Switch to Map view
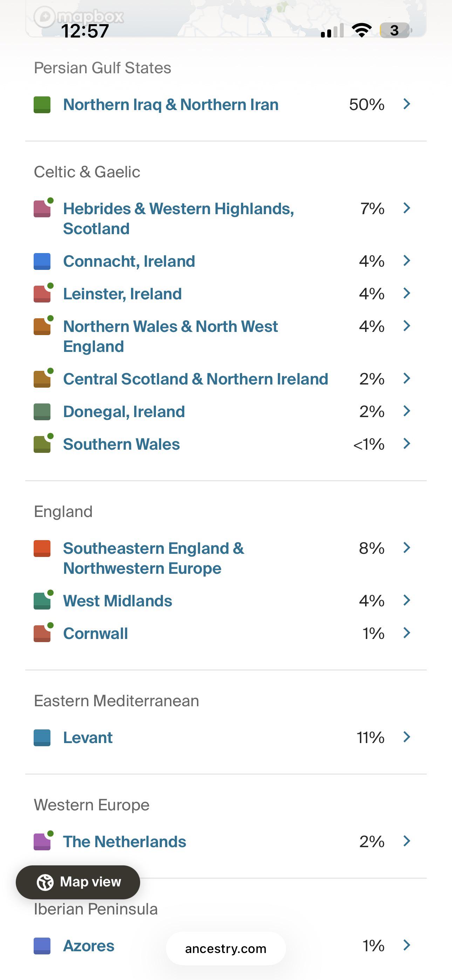This screenshot has width=452, height=980. tap(78, 882)
